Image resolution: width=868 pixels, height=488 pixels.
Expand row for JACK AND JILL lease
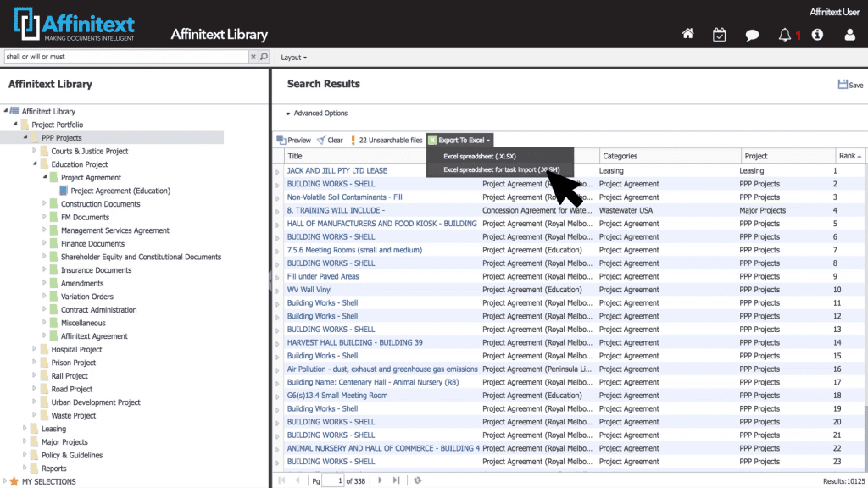coord(277,171)
